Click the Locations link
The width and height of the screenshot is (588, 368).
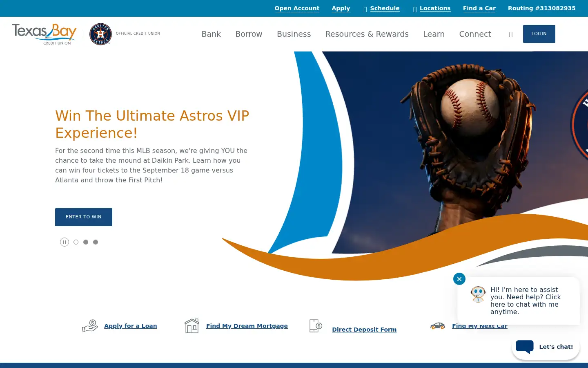coord(435,8)
